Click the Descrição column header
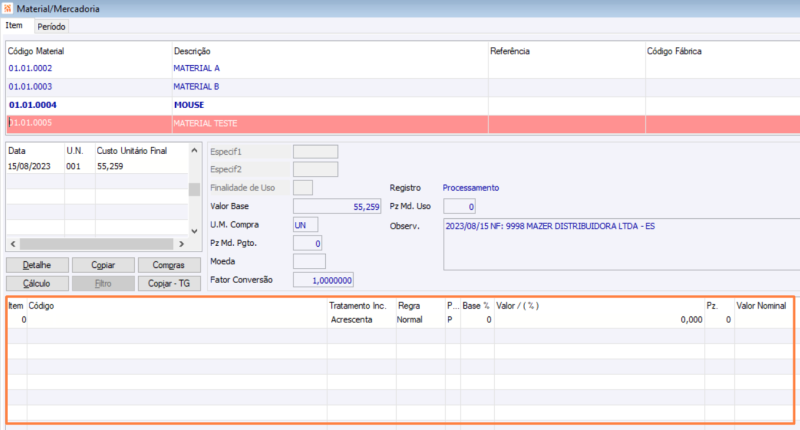Image resolution: width=800 pixels, height=430 pixels. [192, 51]
